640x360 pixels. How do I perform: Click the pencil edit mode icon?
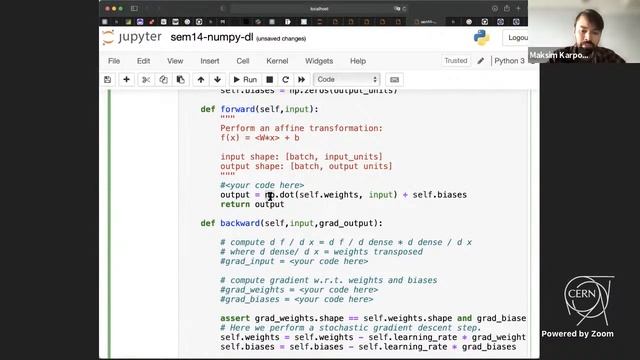tap(480, 61)
